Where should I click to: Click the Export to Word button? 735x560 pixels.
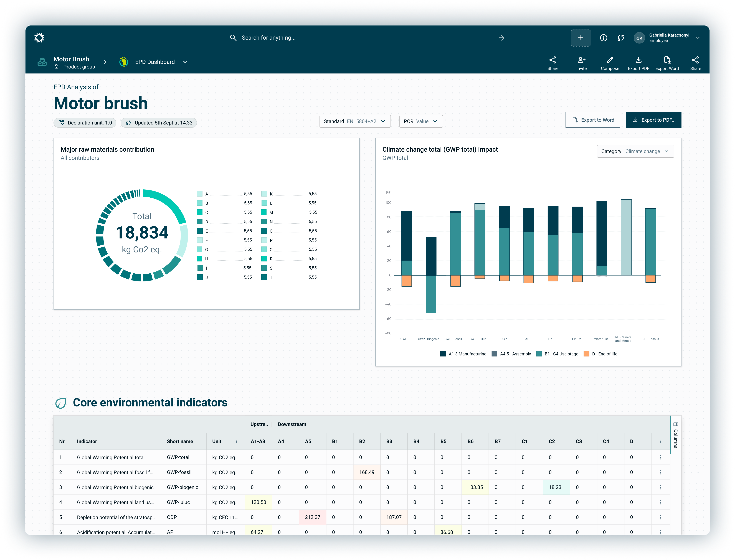click(x=593, y=120)
